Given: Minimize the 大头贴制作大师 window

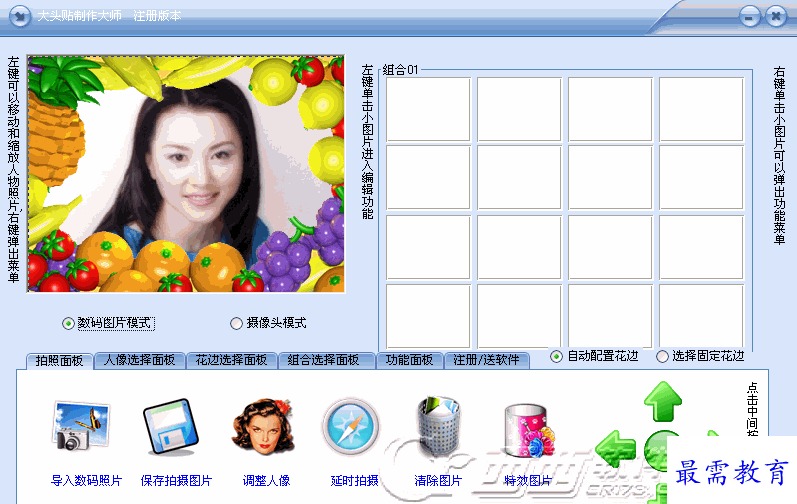Looking at the screenshot, I should click(749, 17).
